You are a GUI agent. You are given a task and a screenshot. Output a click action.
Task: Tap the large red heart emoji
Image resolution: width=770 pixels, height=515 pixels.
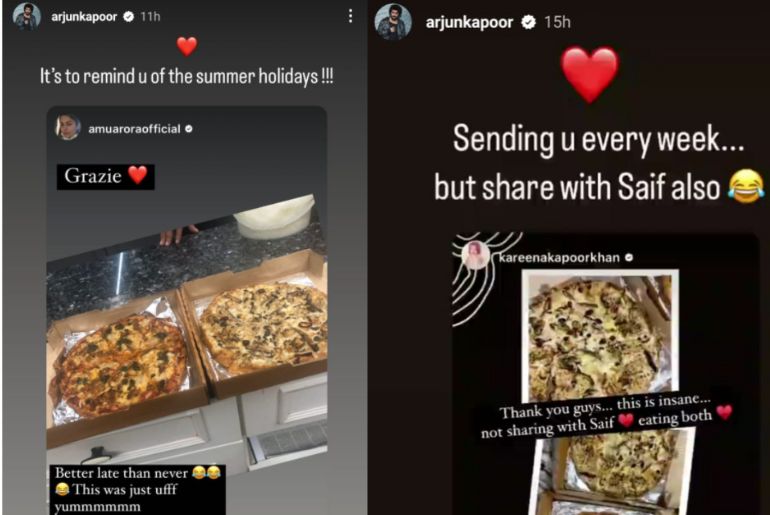click(589, 74)
